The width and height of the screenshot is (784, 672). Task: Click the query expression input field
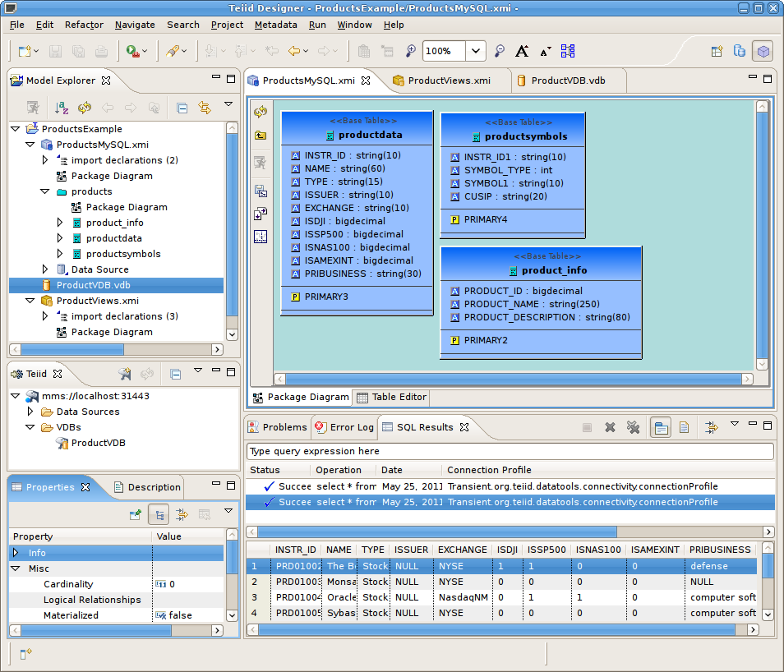pos(510,451)
